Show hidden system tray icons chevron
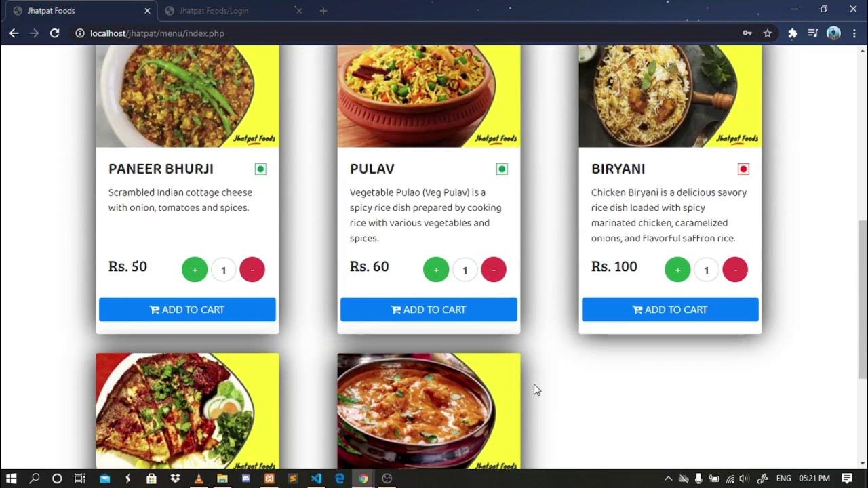Viewport: 868px width, 488px height. 668,479
